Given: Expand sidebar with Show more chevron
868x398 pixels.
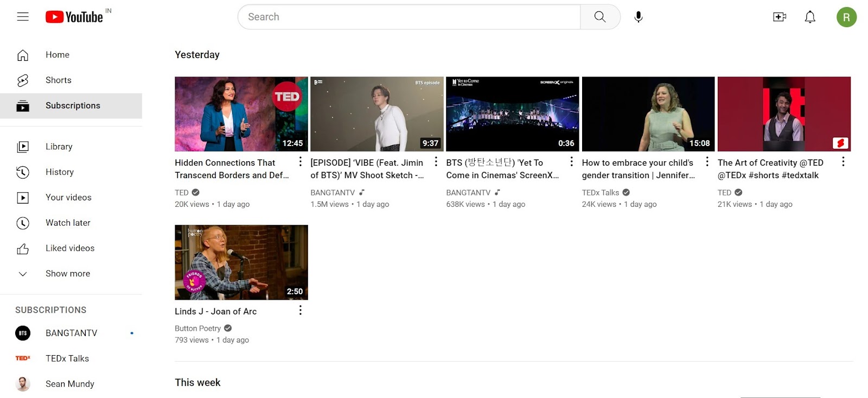Looking at the screenshot, I should click(23, 274).
